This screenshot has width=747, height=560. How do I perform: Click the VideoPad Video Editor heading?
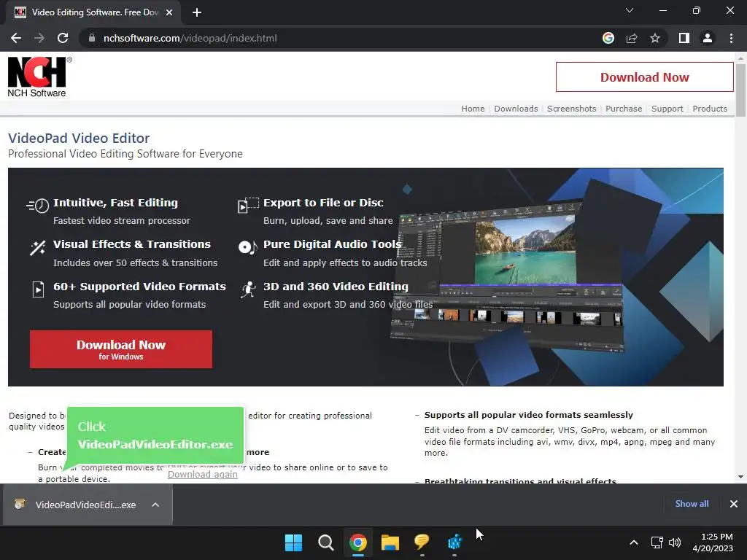[79, 138]
